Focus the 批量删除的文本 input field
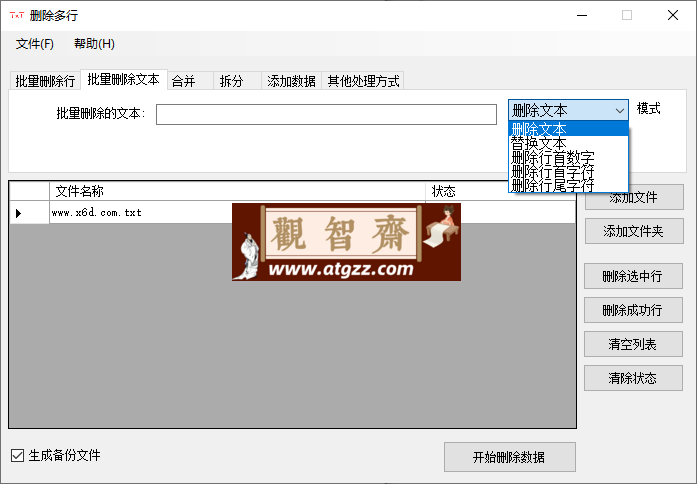 coord(326,115)
